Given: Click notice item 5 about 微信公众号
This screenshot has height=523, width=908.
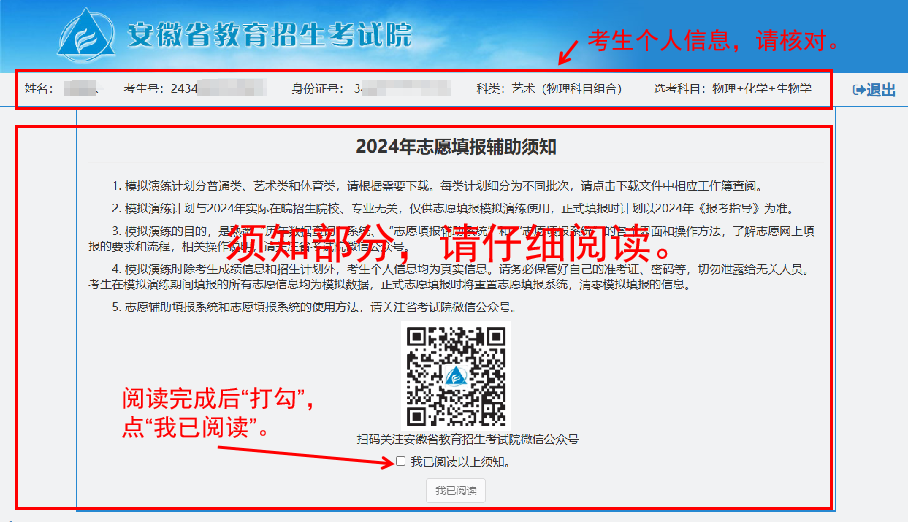Looking at the screenshot, I should (x=313, y=307).
